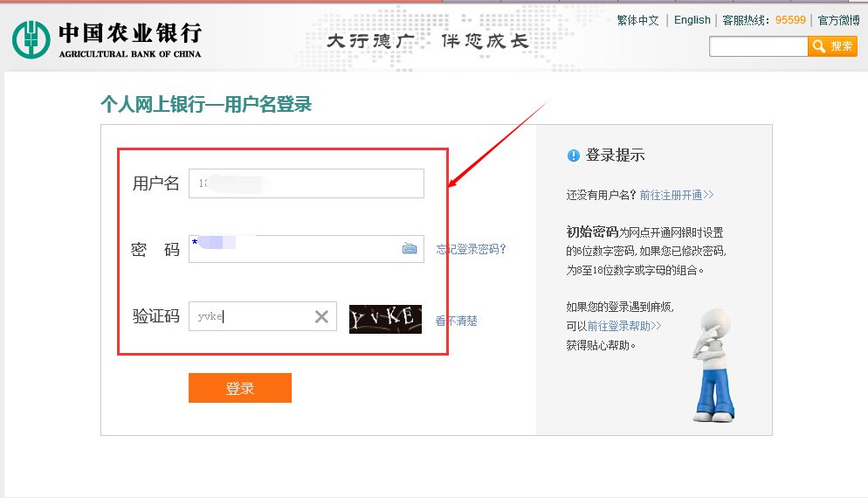Click the captcha image to refresh it
The image size is (868, 498).
(x=385, y=319)
